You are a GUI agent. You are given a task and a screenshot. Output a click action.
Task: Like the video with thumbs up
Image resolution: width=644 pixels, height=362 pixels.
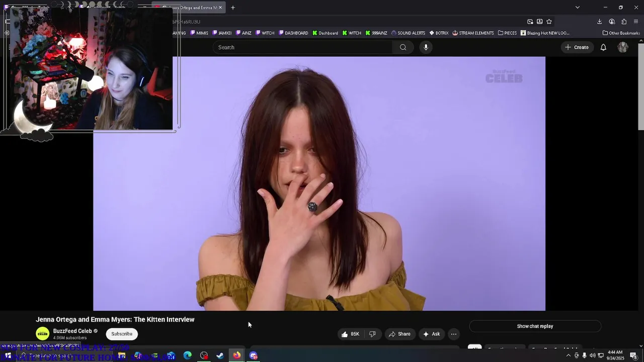pyautogui.click(x=350, y=334)
